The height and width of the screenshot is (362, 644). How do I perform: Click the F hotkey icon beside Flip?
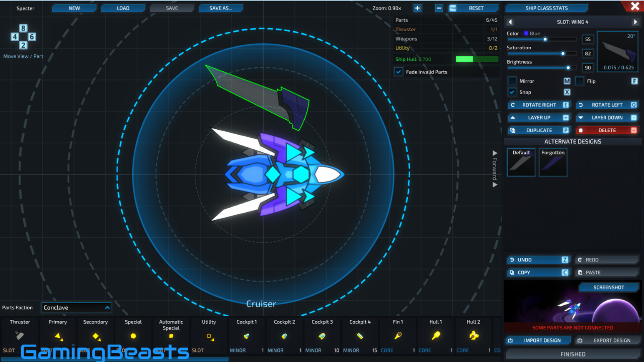pyautogui.click(x=634, y=81)
